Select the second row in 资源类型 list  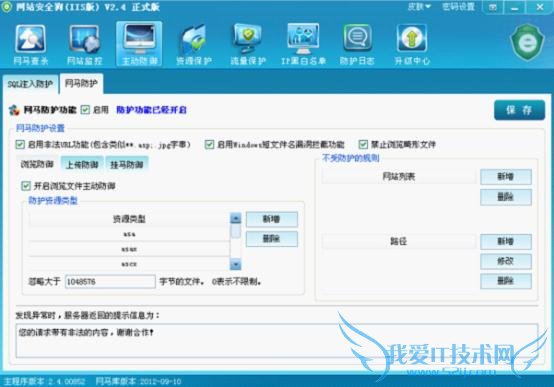tap(129, 249)
